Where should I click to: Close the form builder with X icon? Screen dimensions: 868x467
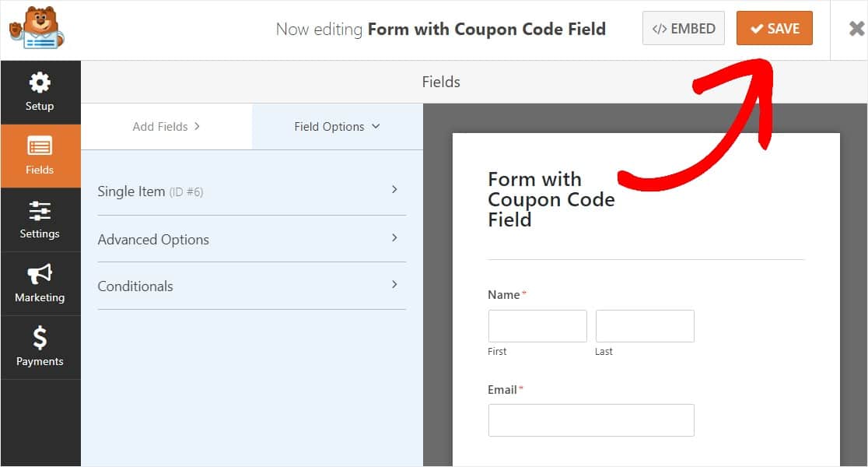856,28
